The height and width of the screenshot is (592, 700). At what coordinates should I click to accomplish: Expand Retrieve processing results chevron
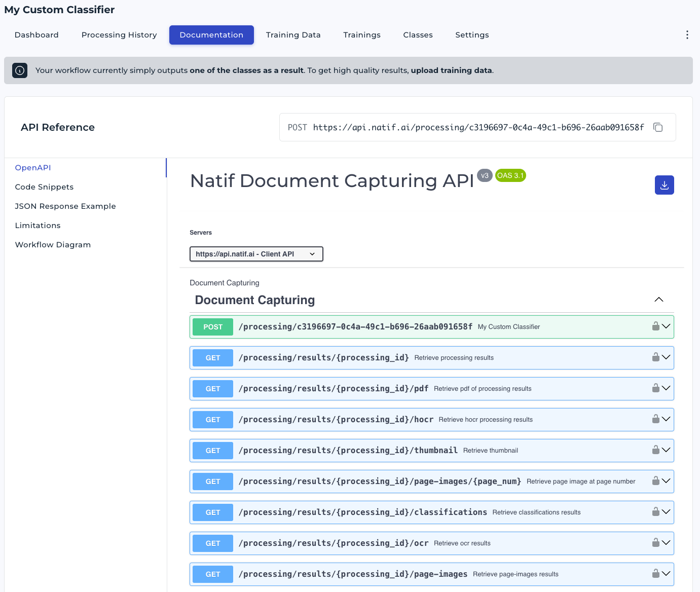click(666, 357)
